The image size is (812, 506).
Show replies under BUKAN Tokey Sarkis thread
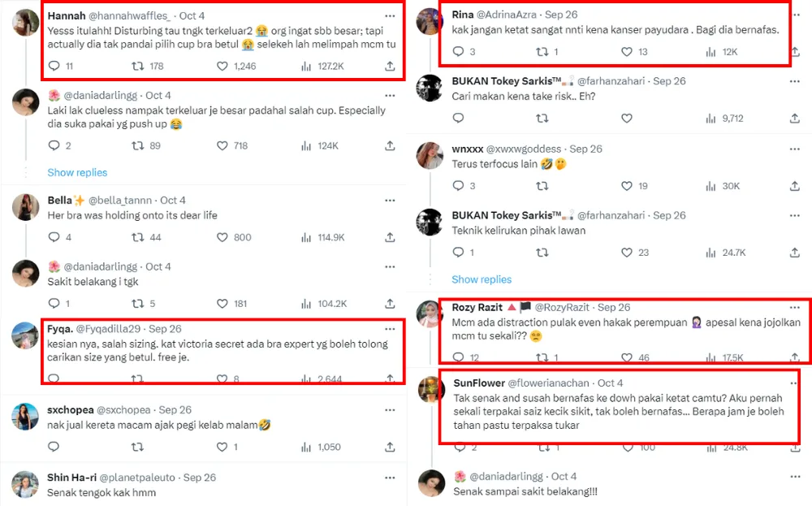(x=482, y=279)
